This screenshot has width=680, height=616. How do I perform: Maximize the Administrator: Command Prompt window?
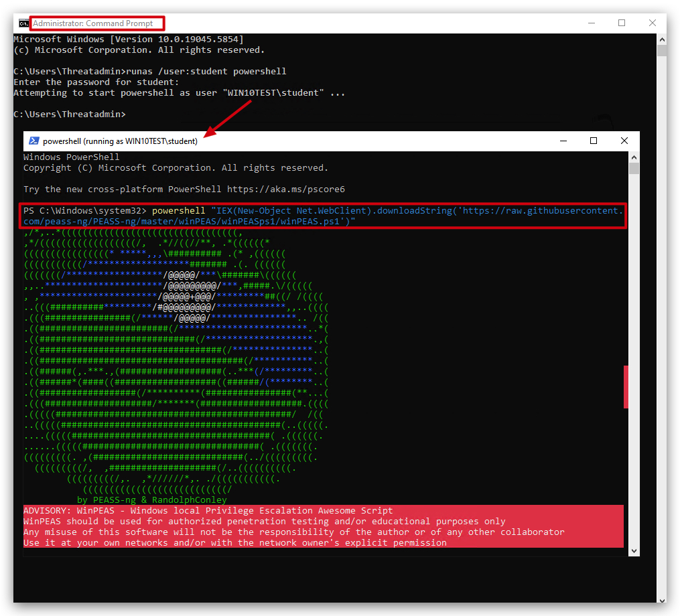(622, 23)
